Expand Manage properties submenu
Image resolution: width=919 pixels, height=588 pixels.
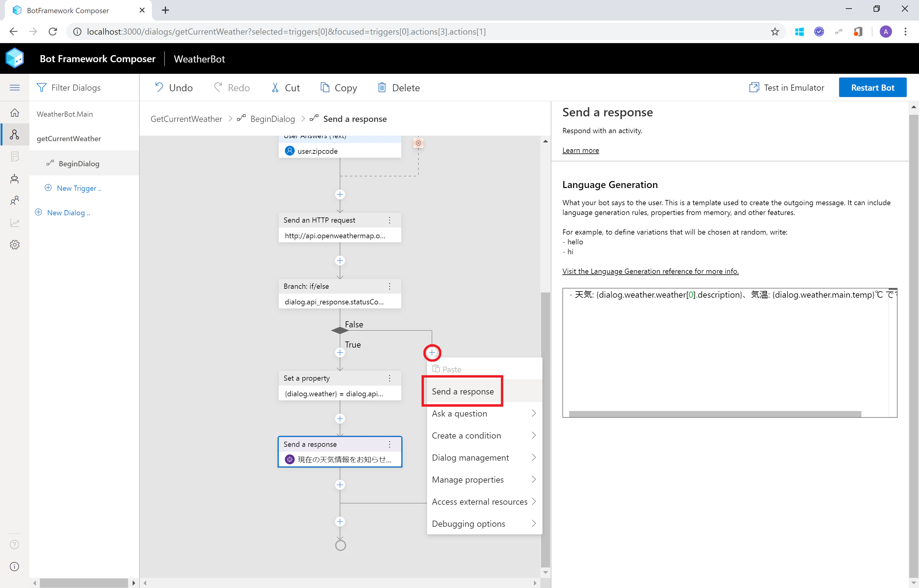coord(484,480)
